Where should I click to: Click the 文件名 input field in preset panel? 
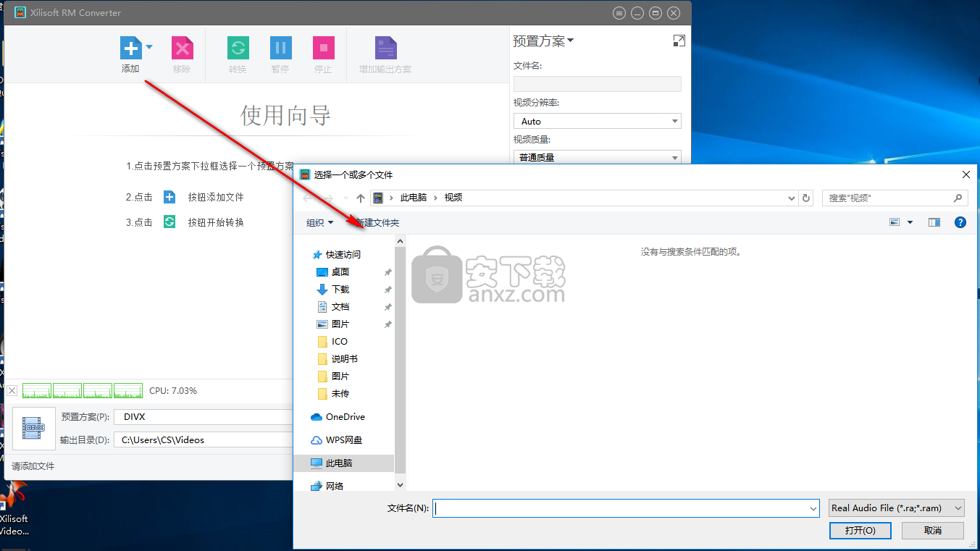[x=597, y=84]
